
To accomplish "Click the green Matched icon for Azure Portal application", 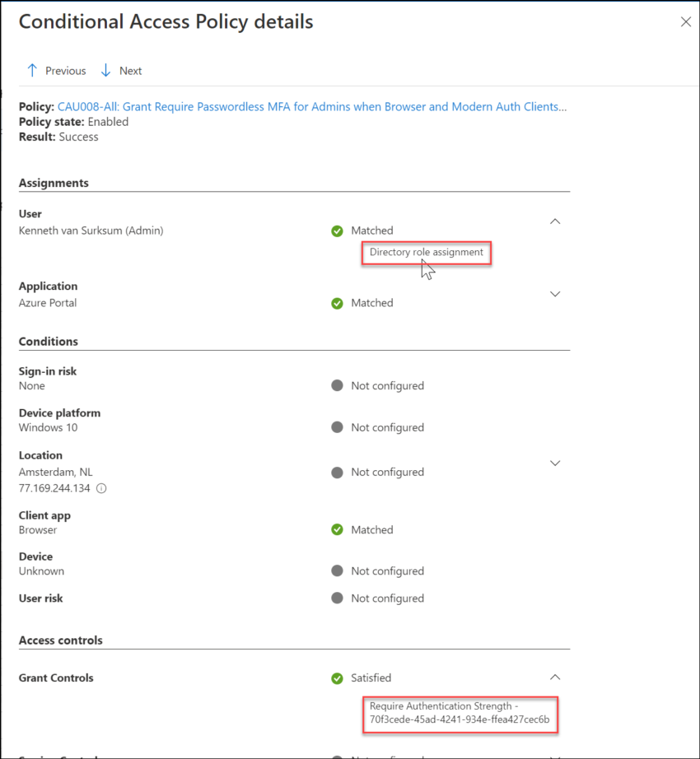I will 337,303.
